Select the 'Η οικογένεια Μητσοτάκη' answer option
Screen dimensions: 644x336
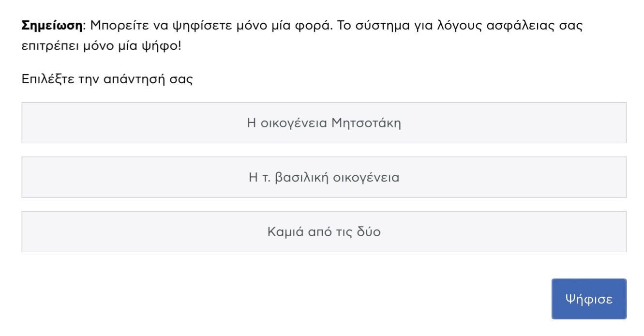324,123
